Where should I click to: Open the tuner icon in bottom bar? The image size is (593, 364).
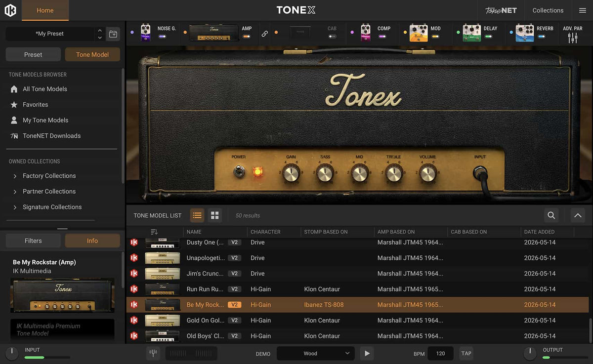click(153, 353)
